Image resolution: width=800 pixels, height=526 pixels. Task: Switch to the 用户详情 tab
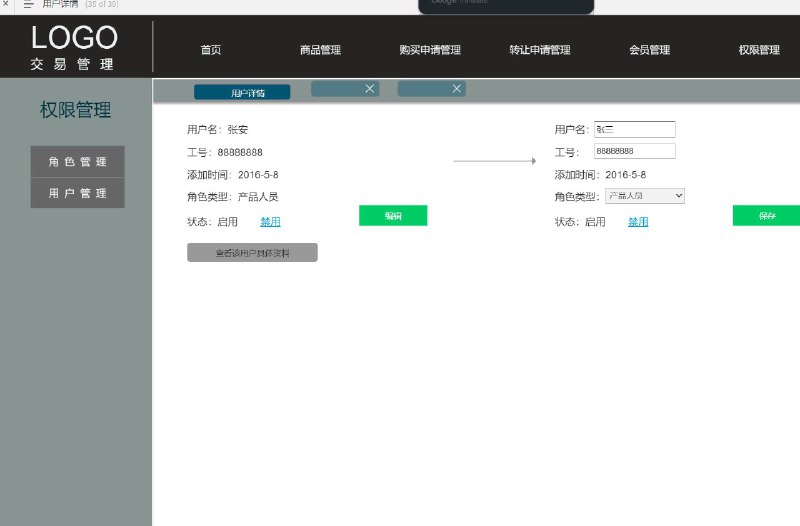pyautogui.click(x=242, y=92)
